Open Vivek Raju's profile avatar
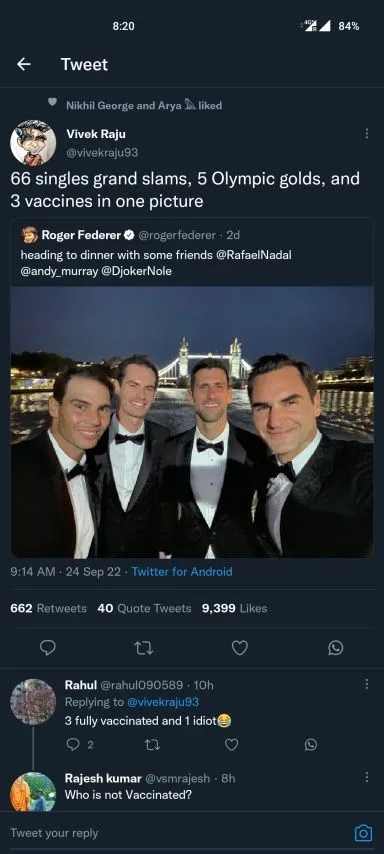The image size is (384, 854). [33, 143]
